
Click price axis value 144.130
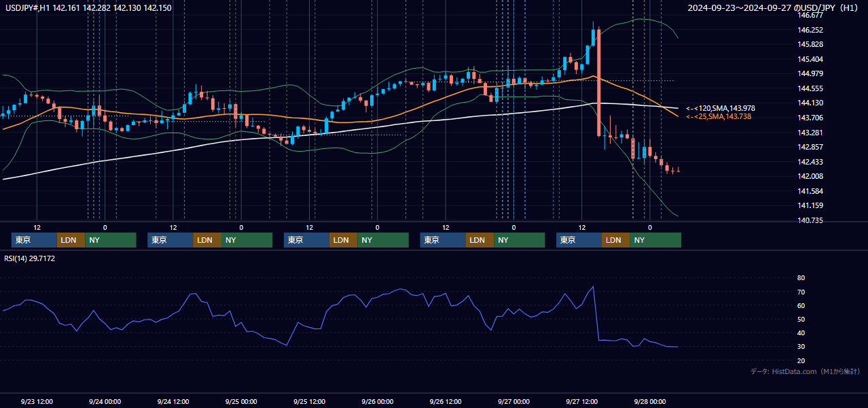pos(811,103)
